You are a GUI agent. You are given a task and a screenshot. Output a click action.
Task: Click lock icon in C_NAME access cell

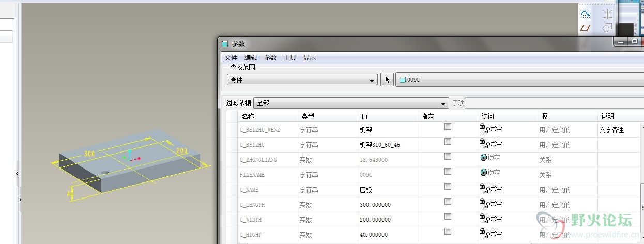click(484, 188)
